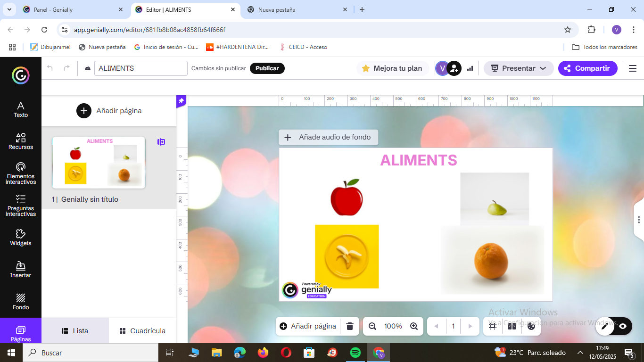The height and width of the screenshot is (362, 644).
Task: Open the Elementos interactivos panel
Action: [20, 173]
